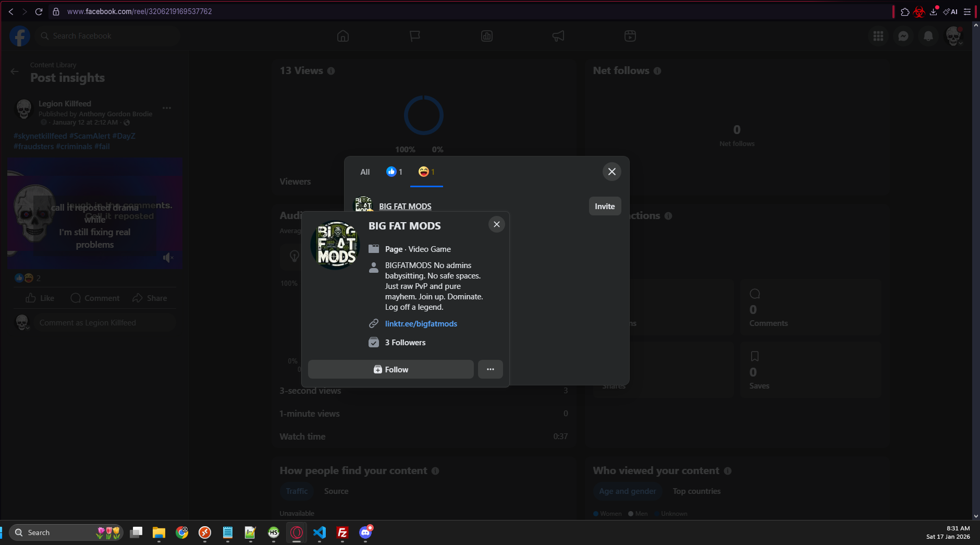Screen dimensions: 980x545
Task: Open Messenger chats
Action: coord(903,36)
